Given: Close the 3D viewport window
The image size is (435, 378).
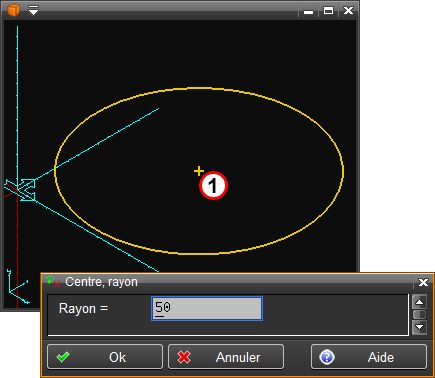Looking at the screenshot, I should [348, 11].
